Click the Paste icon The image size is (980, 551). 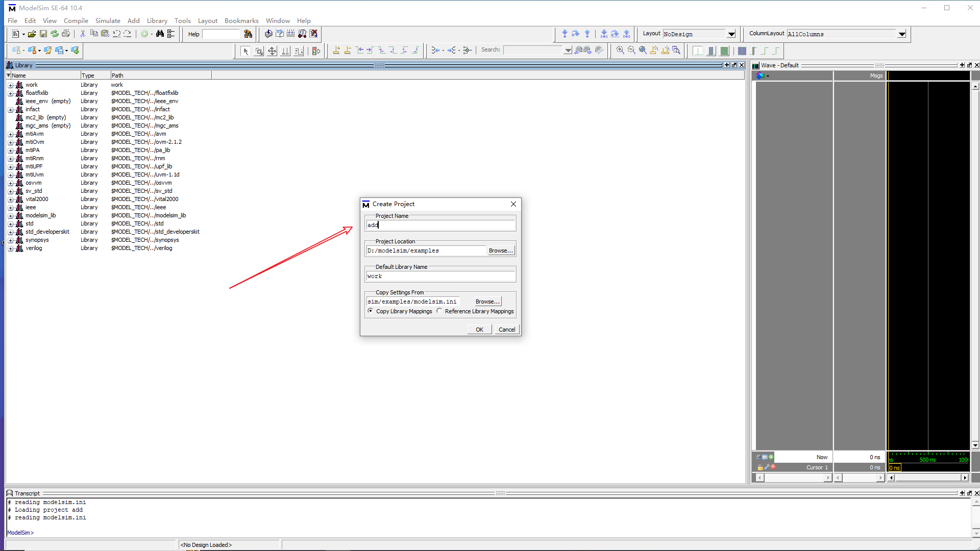[x=105, y=34]
